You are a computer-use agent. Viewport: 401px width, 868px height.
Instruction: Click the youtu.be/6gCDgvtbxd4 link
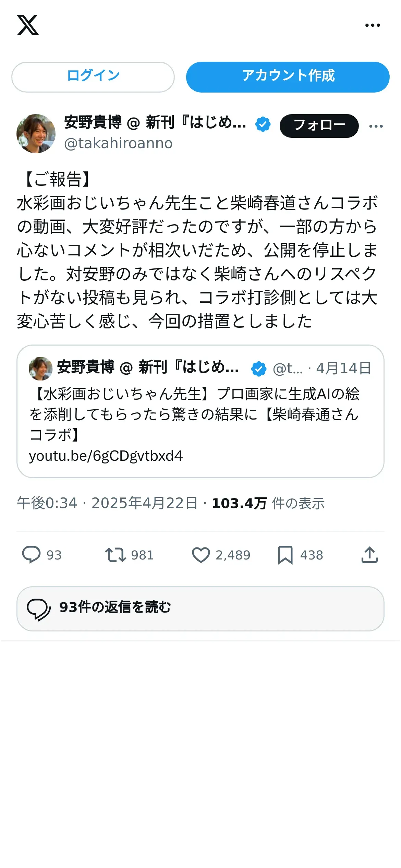click(106, 456)
